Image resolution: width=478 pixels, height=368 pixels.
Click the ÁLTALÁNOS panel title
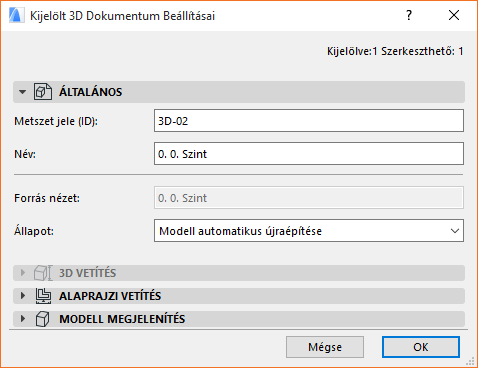pos(91,92)
